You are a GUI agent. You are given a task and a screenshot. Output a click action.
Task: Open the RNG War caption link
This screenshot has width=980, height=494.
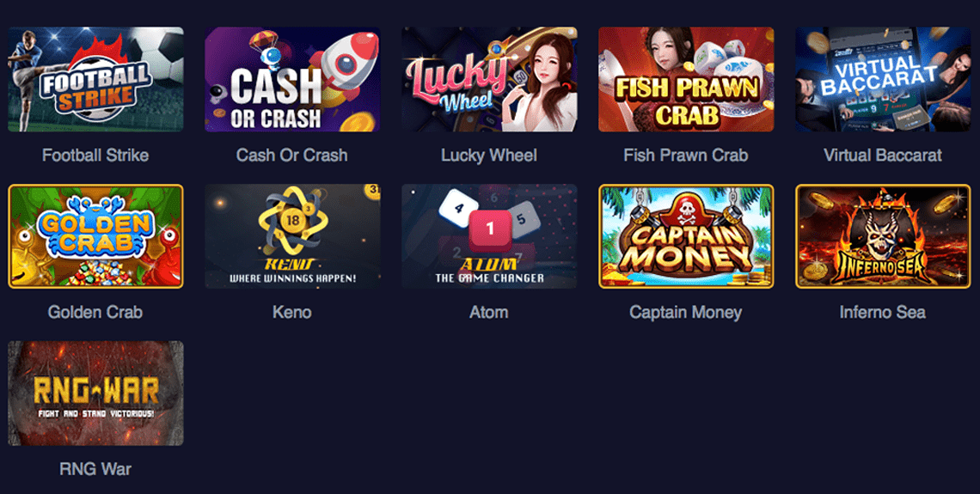click(95, 468)
